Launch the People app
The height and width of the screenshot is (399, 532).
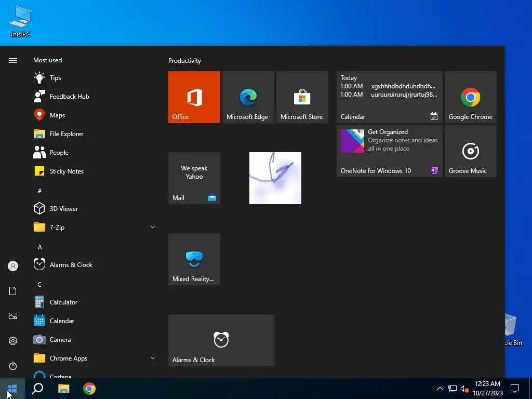95,152
